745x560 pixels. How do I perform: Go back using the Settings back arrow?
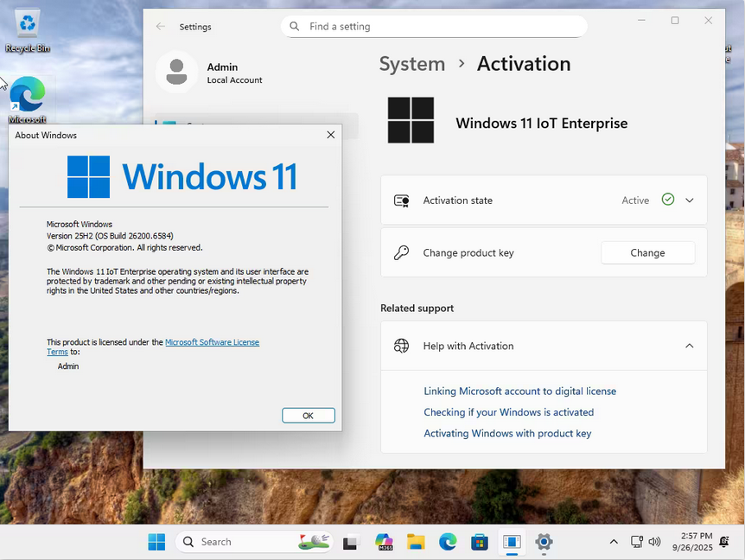[x=161, y=27]
